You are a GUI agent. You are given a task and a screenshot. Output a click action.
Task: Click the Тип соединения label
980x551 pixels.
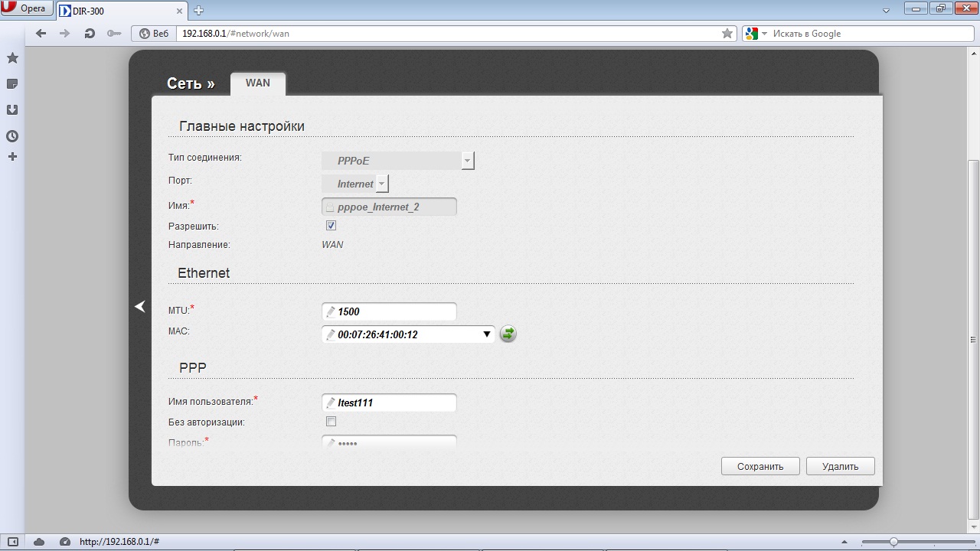click(205, 158)
